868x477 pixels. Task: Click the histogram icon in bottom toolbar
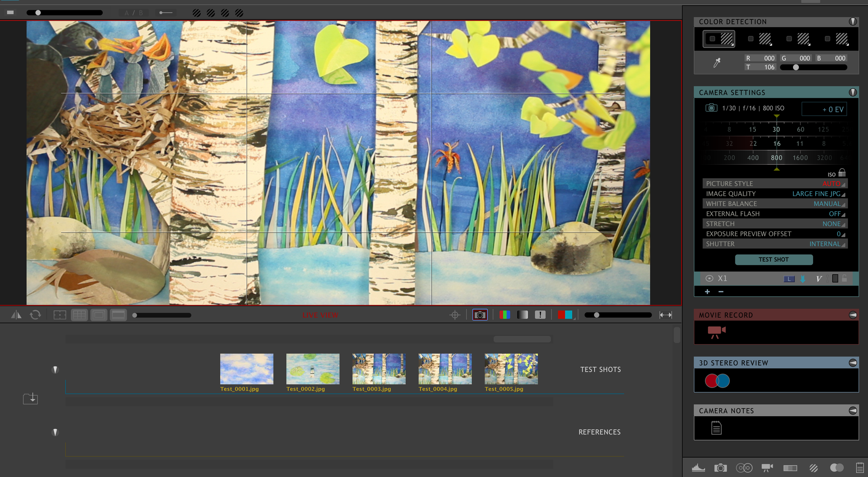click(698, 468)
